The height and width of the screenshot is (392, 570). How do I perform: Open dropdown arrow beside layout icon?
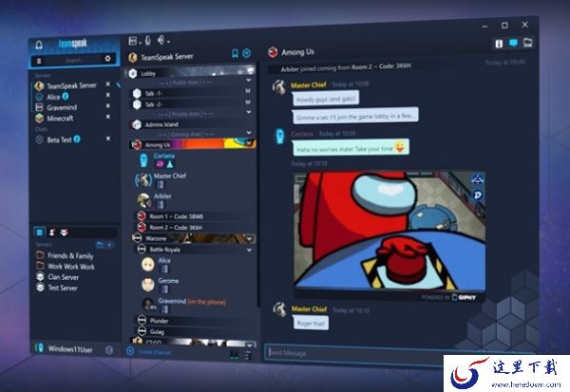click(x=140, y=43)
